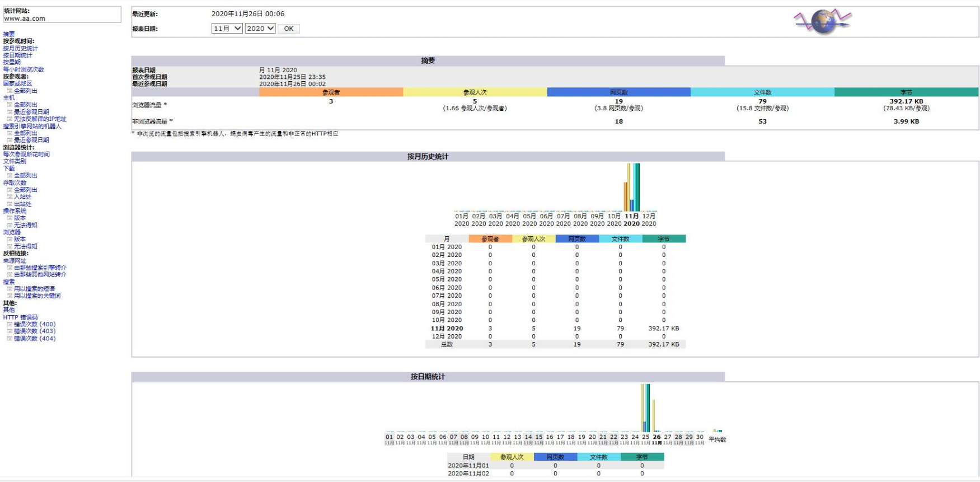Click icon beside 错误次数 (400)
The image size is (980, 482).
coord(10,324)
